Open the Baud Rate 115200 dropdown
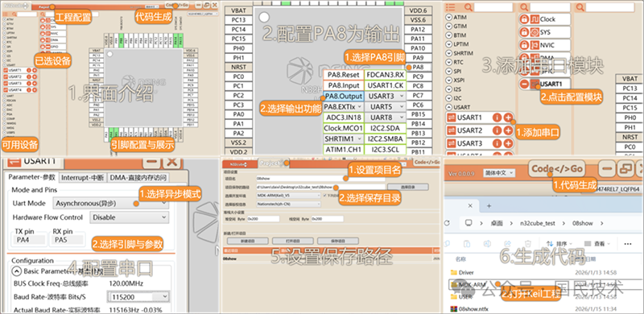Image resolution: width=644 pixels, height=314 pixels. click(x=138, y=296)
